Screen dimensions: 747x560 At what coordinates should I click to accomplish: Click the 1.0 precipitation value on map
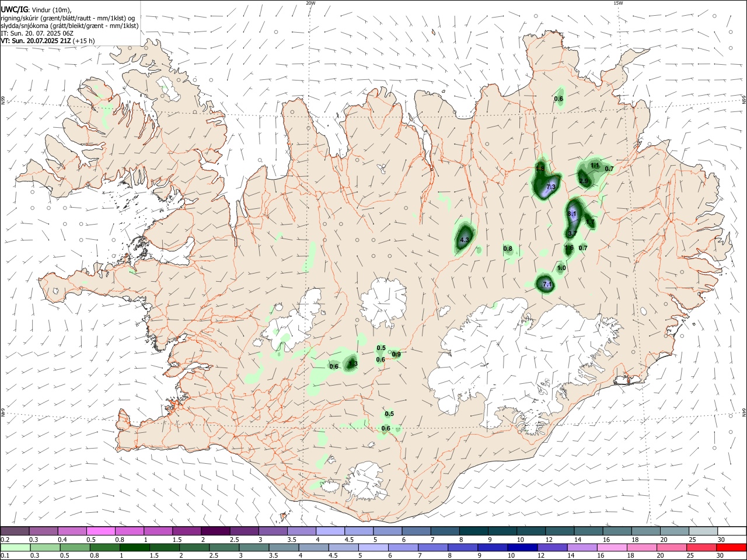561,268
